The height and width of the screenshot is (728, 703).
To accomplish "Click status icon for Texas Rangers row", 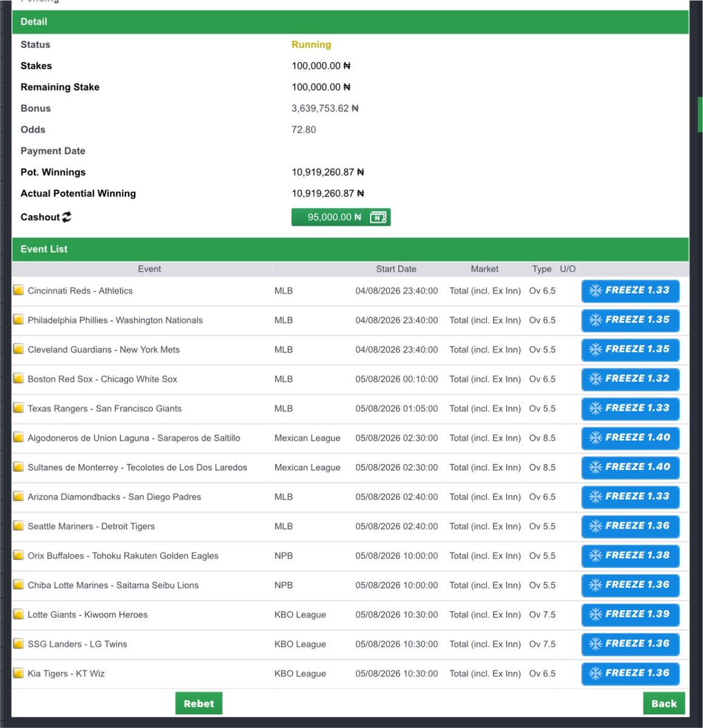I will (19, 408).
